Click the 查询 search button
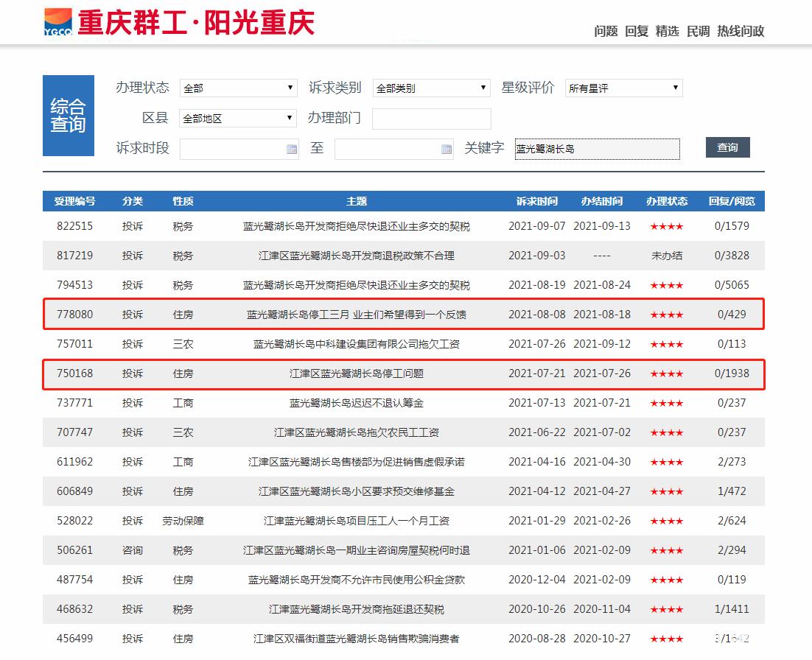This screenshot has height=660, width=812. [727, 147]
